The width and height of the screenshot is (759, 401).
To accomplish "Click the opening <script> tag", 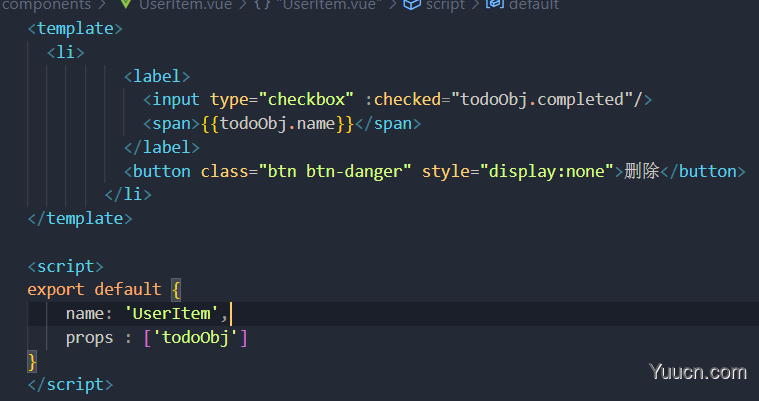I will point(65,266).
